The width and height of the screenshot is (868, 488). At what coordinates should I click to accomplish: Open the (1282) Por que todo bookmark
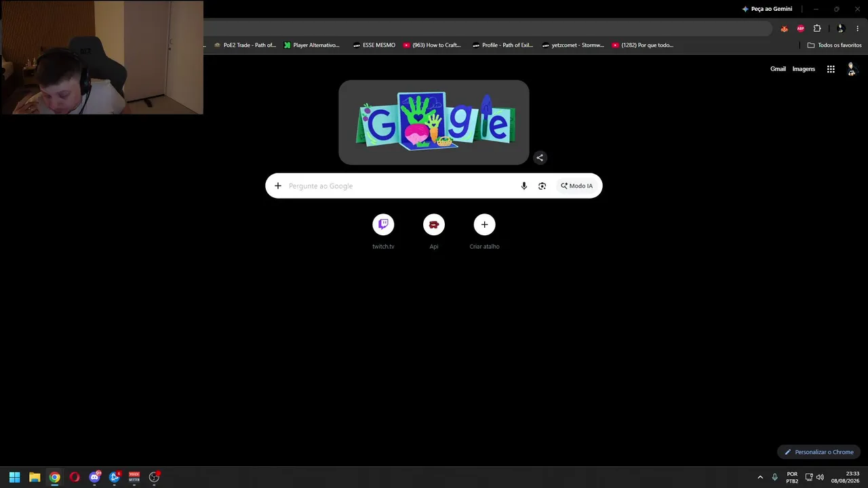click(x=643, y=45)
